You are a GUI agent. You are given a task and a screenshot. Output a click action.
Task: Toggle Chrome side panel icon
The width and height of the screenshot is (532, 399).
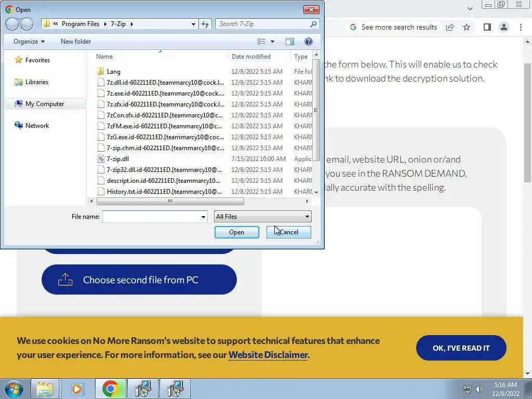pyautogui.click(x=487, y=27)
